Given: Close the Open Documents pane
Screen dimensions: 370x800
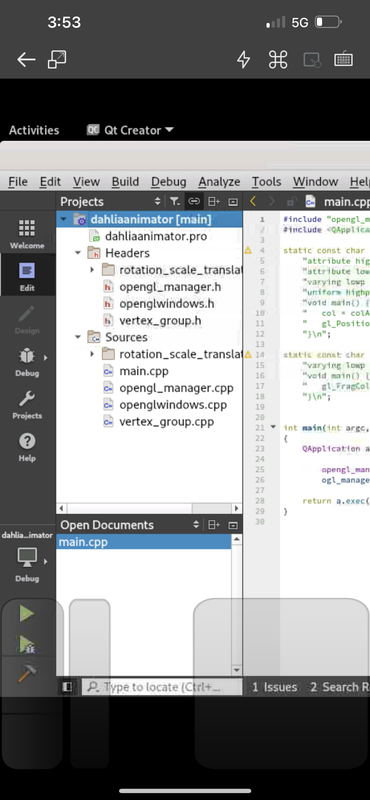Looking at the screenshot, I should [x=233, y=524].
